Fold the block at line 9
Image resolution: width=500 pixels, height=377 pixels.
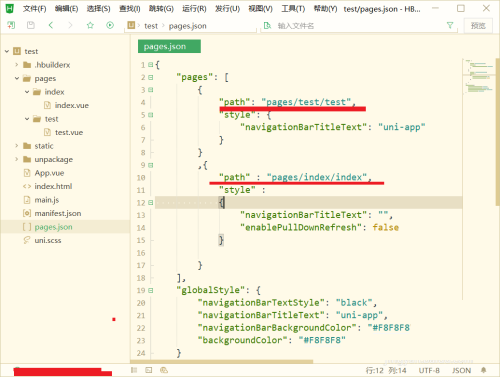click(151, 165)
